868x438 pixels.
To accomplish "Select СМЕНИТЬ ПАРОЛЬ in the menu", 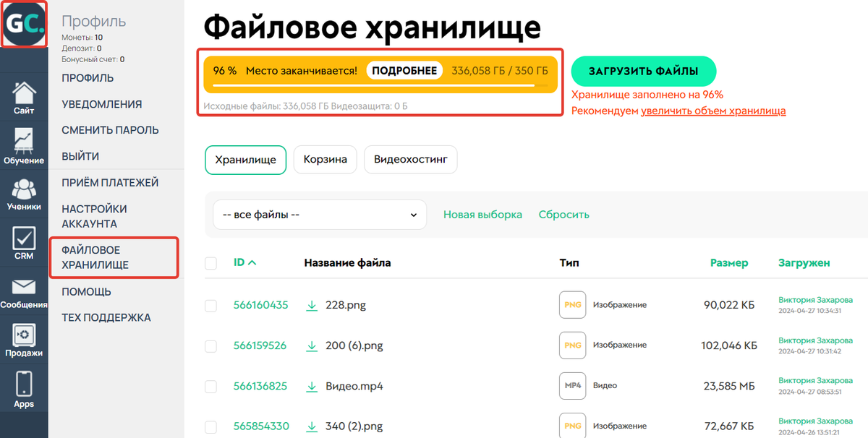I will click(110, 130).
